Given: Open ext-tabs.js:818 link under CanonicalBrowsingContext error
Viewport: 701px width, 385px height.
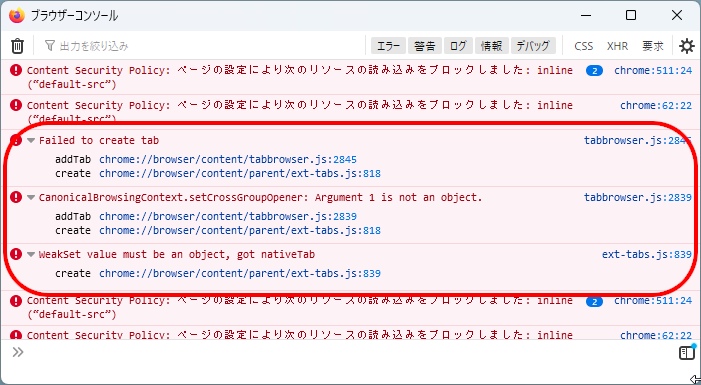Looking at the screenshot, I should coord(240,231).
